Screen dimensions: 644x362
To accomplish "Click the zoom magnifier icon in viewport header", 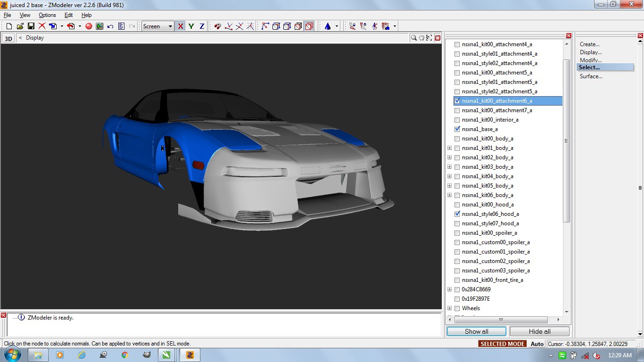I will 414,38.
